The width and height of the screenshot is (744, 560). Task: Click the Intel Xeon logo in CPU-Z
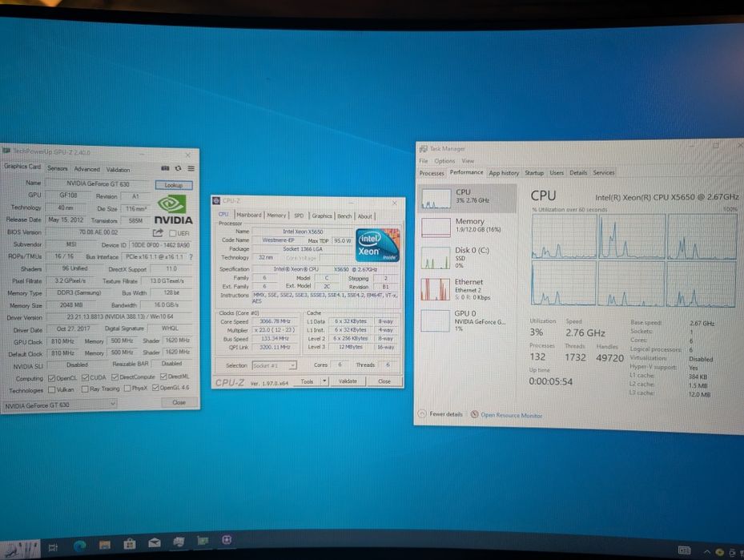pos(377,245)
